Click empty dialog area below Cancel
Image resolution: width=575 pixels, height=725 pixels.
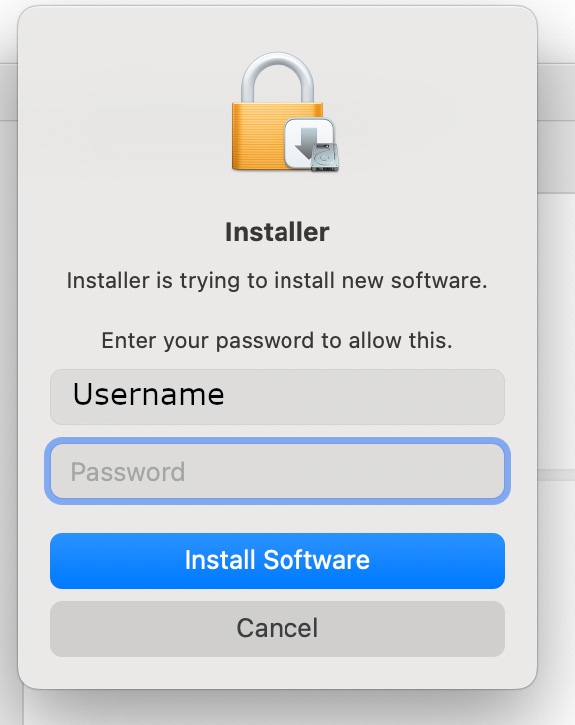[277, 672]
